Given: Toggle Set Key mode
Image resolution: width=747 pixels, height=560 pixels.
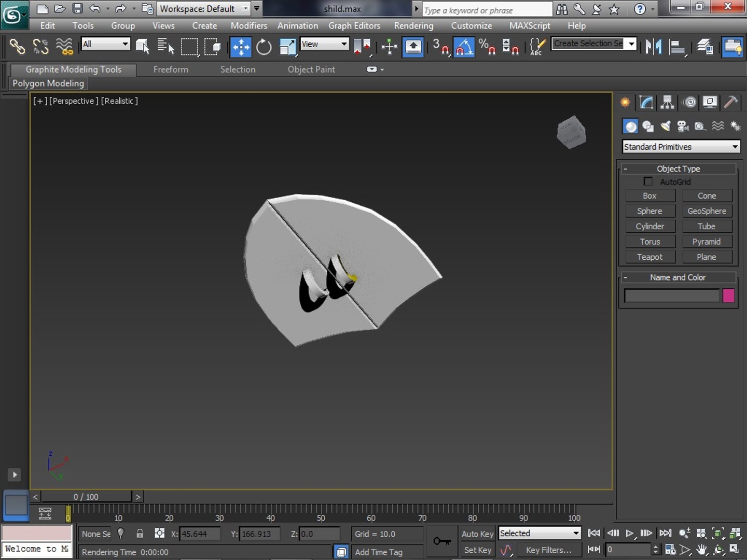Looking at the screenshot, I should [477, 550].
